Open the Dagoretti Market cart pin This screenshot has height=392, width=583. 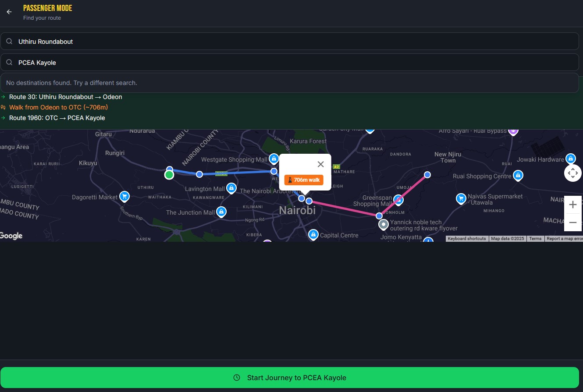pyautogui.click(x=124, y=196)
